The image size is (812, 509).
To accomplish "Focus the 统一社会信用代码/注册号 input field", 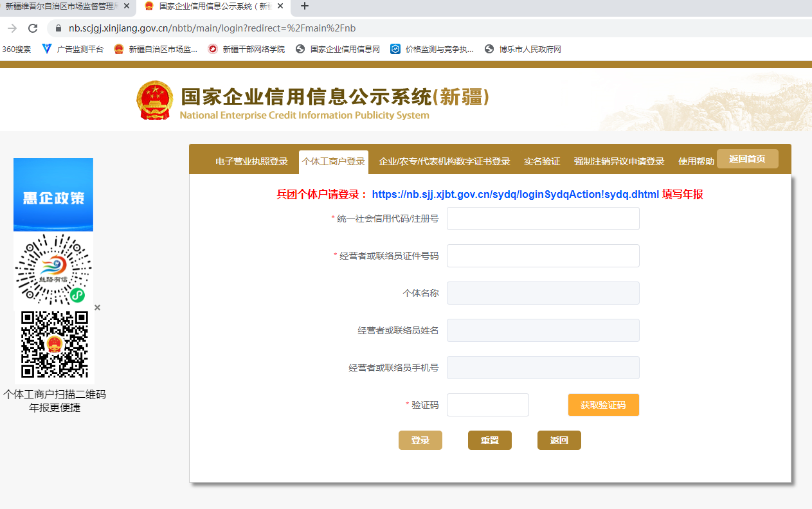I will 543,219.
